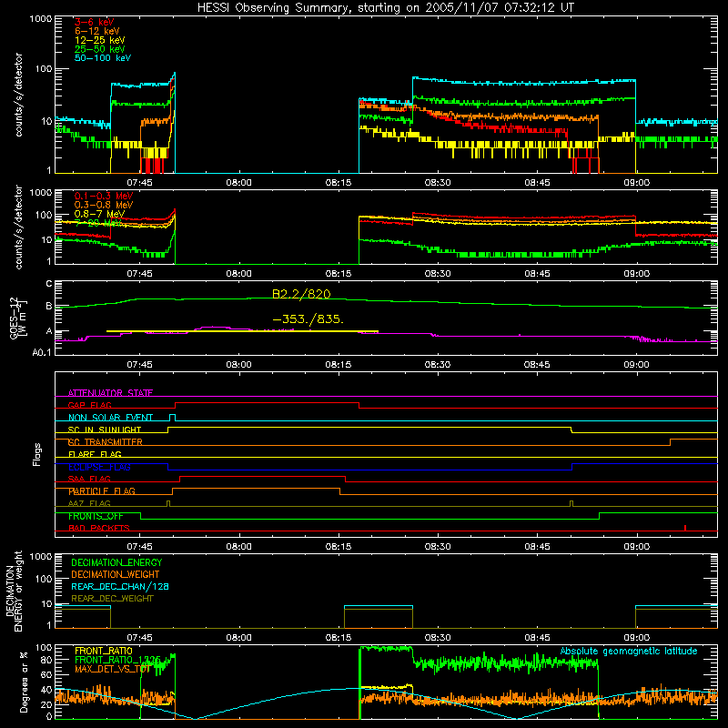The image size is (728, 728).
Task: Click the DECIMATION ENERGY or weight axis label
Action: [x=14, y=591]
